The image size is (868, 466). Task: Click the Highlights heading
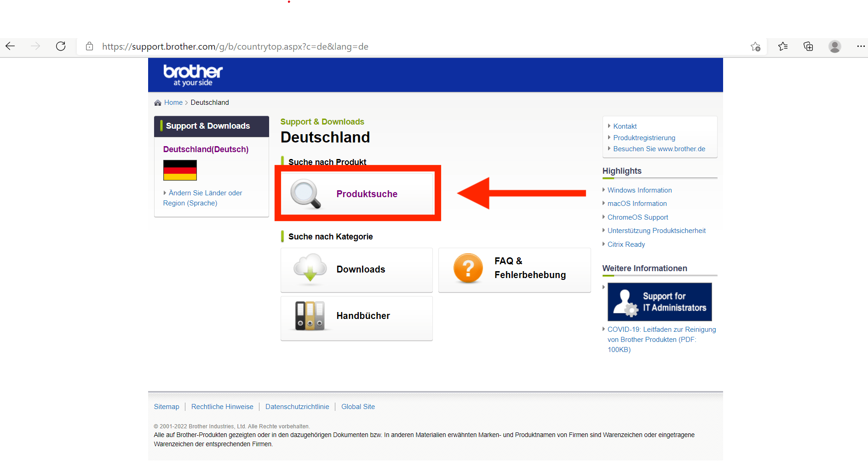(x=622, y=171)
